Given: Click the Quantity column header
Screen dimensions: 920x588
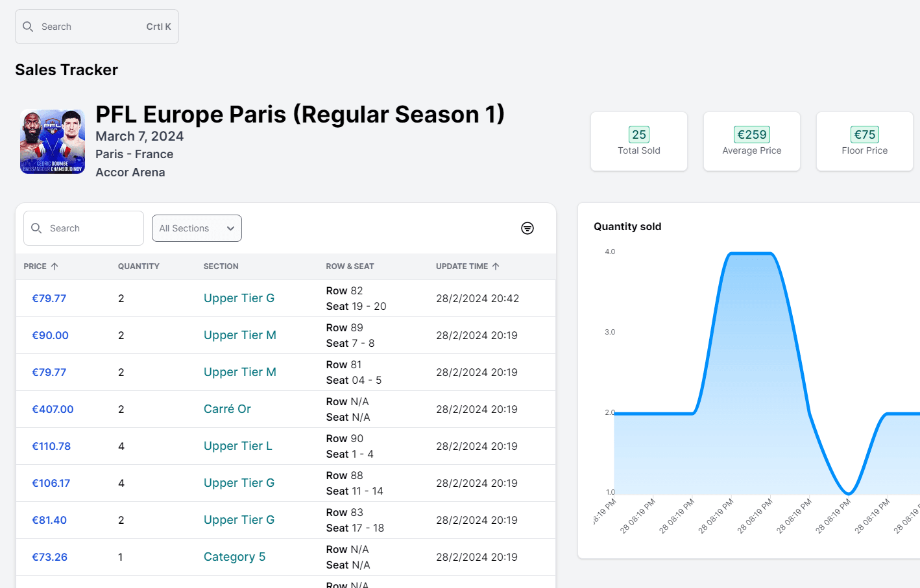Looking at the screenshot, I should (138, 266).
